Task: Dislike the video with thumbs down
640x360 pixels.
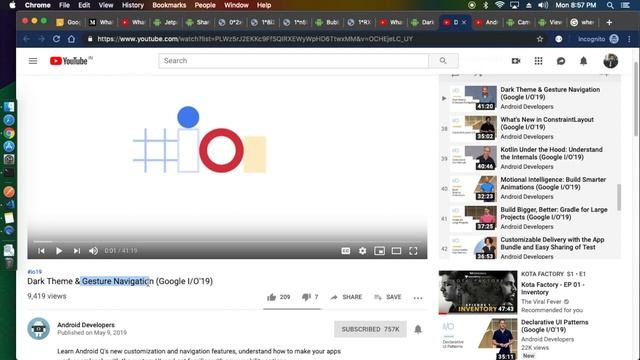Action: point(306,297)
